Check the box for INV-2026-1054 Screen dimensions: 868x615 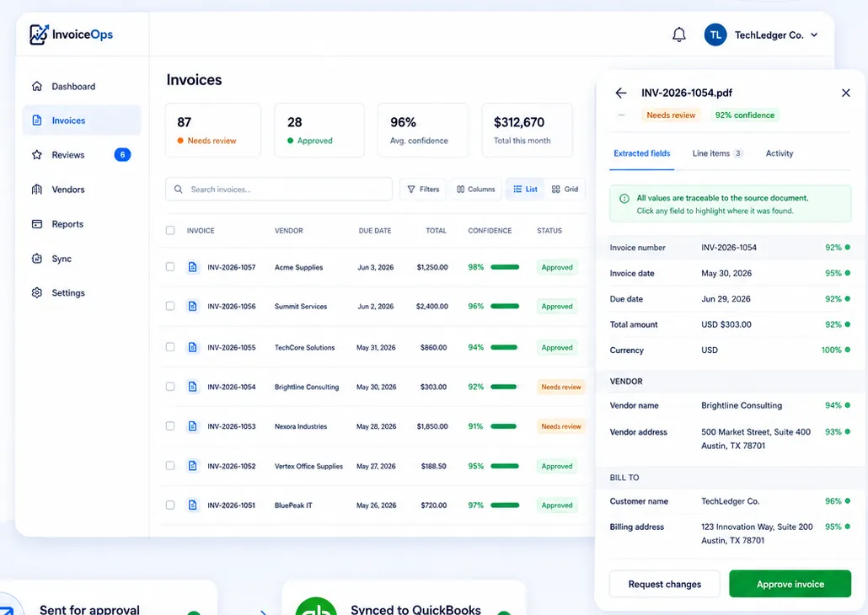(x=170, y=387)
